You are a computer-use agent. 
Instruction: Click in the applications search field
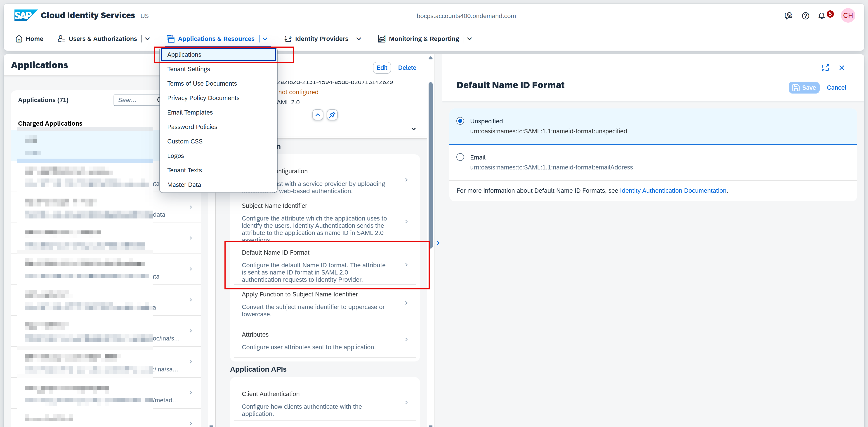coord(137,100)
